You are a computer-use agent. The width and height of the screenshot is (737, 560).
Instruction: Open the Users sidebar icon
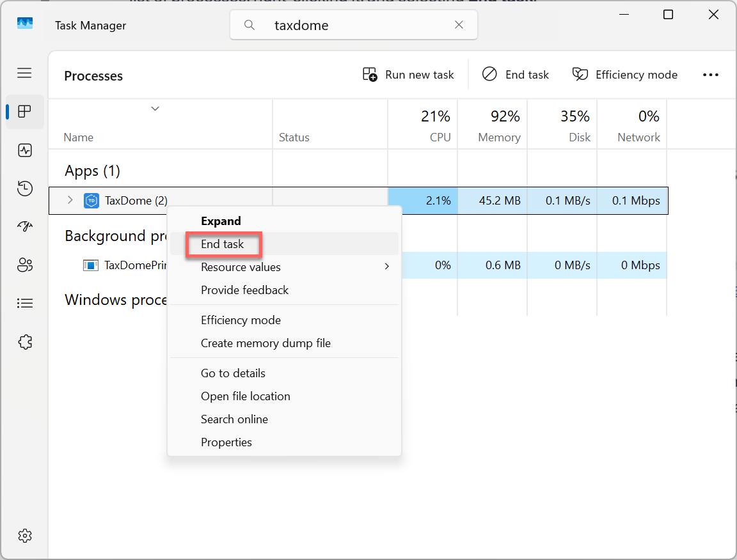pyautogui.click(x=24, y=265)
